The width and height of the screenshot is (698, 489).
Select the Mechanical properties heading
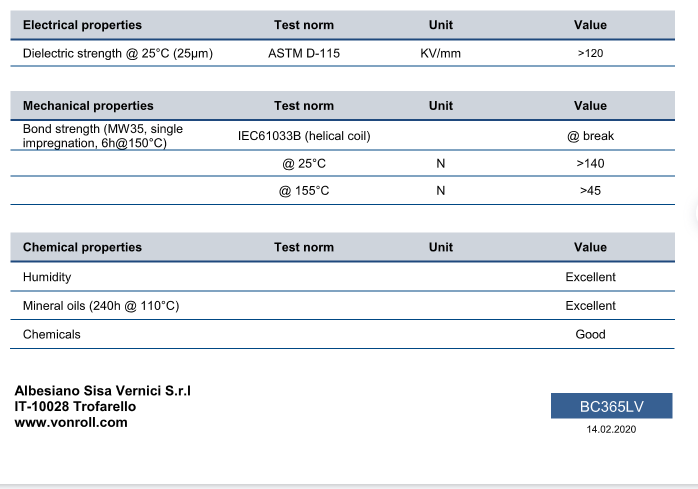pyautogui.click(x=88, y=106)
